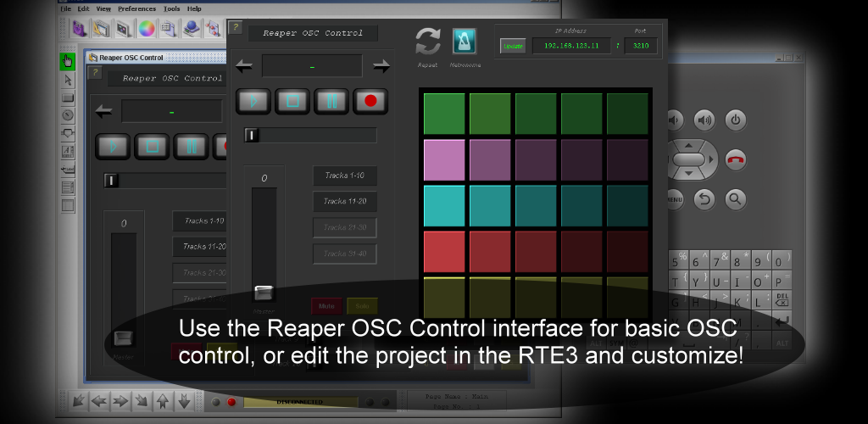The width and height of the screenshot is (868, 424).
Task: Go to next item using front panel right arrow
Action: [381, 66]
